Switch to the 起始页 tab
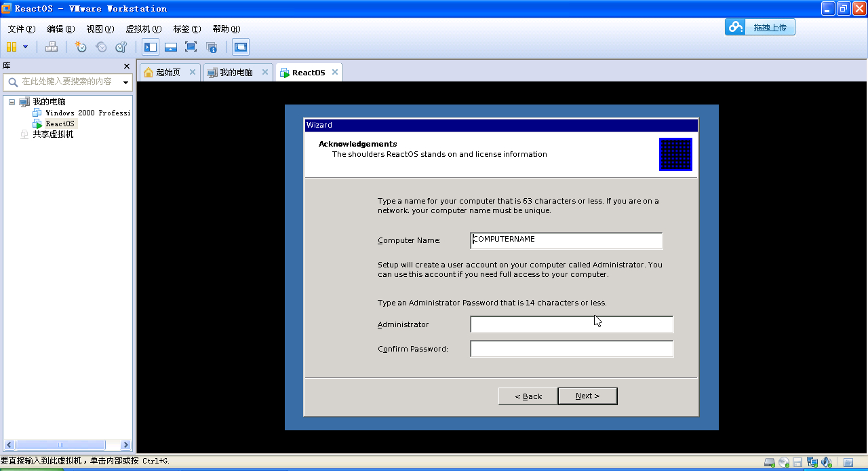The height and width of the screenshot is (471, 868). [168, 73]
